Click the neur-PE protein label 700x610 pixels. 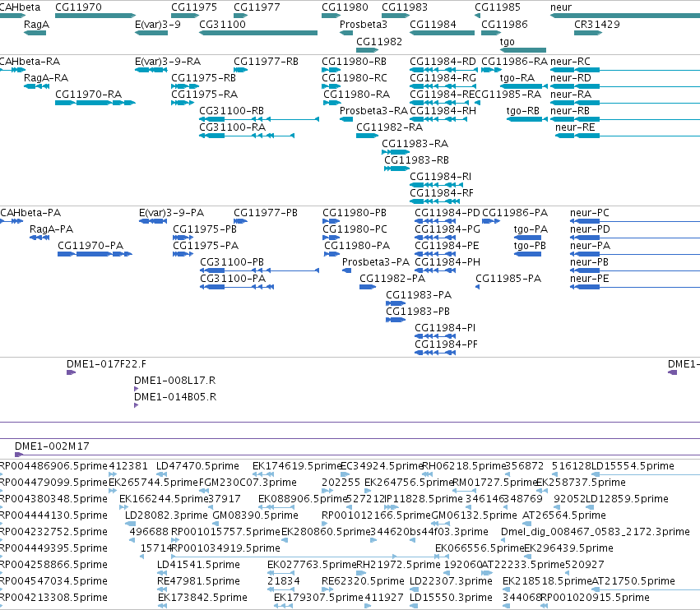(x=589, y=279)
